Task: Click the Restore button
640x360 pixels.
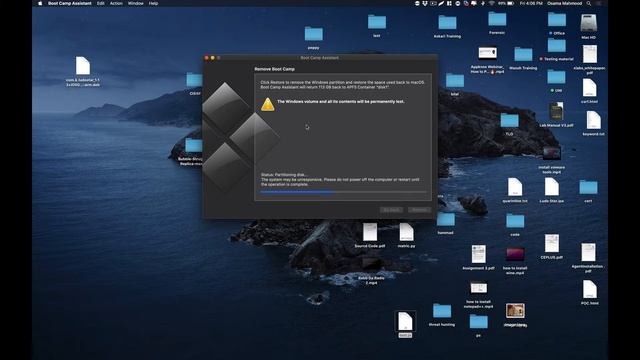Action: point(419,210)
